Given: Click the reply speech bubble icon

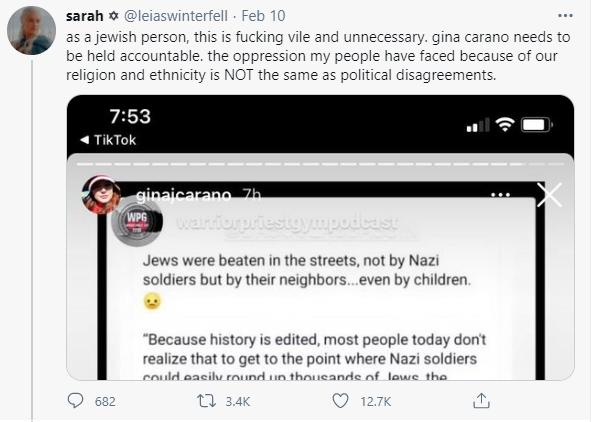Looking at the screenshot, I should click(76, 401).
